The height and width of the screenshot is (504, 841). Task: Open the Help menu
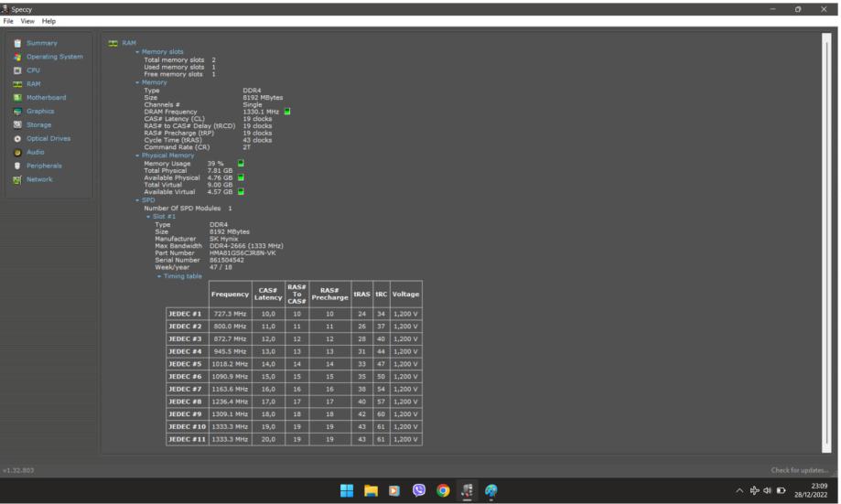tap(49, 21)
